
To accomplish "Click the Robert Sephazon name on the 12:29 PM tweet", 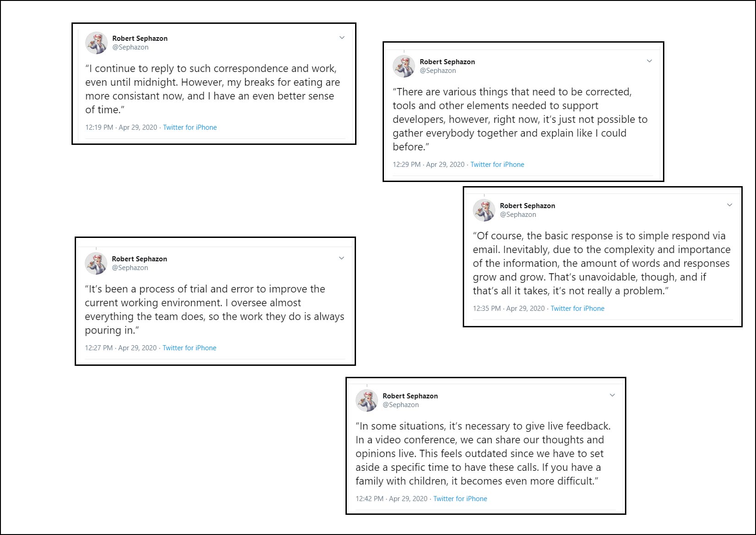I will pyautogui.click(x=447, y=62).
